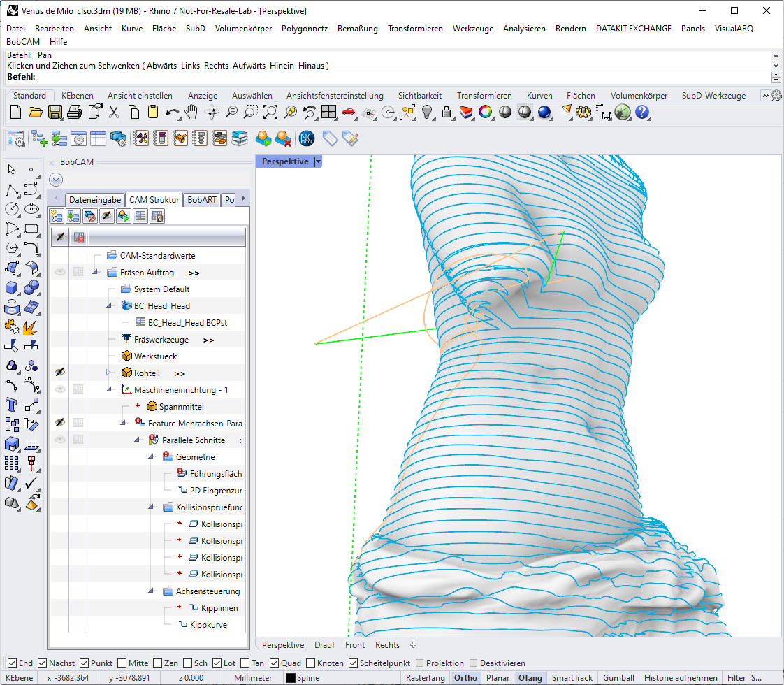This screenshot has width=784, height=685.
Task: Open the Fräswerkzeuge tool library notebook icon
Action: pyautogui.click(x=161, y=138)
